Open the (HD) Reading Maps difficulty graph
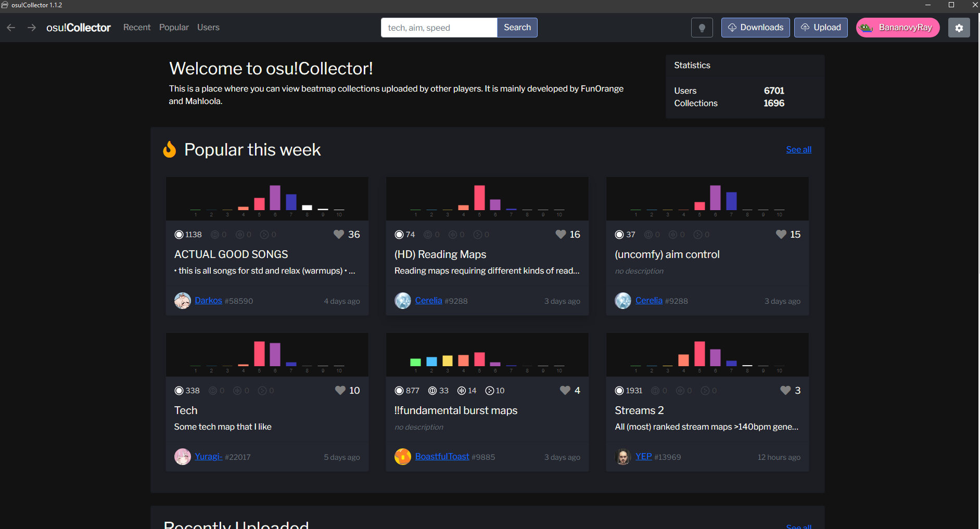Screen dimensions: 980x529 pos(487,199)
